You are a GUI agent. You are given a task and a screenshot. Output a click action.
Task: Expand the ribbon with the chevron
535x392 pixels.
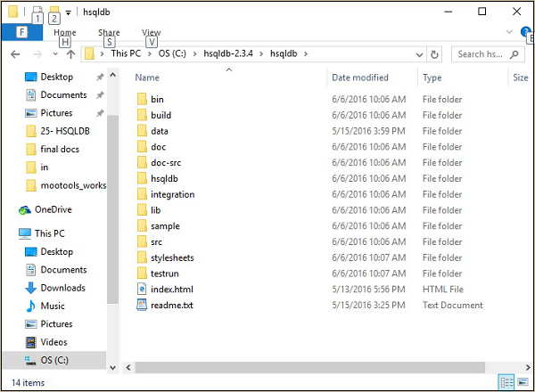tap(509, 32)
